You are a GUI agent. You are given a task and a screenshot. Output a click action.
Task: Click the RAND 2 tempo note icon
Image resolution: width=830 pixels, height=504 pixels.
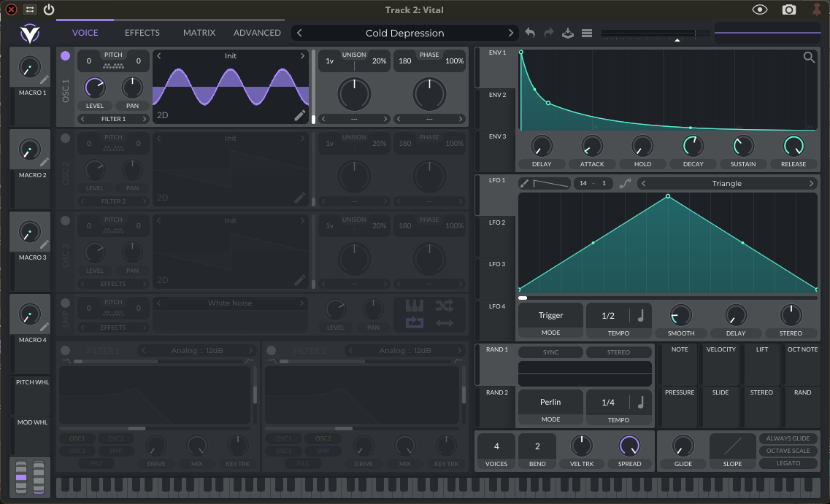pos(640,403)
